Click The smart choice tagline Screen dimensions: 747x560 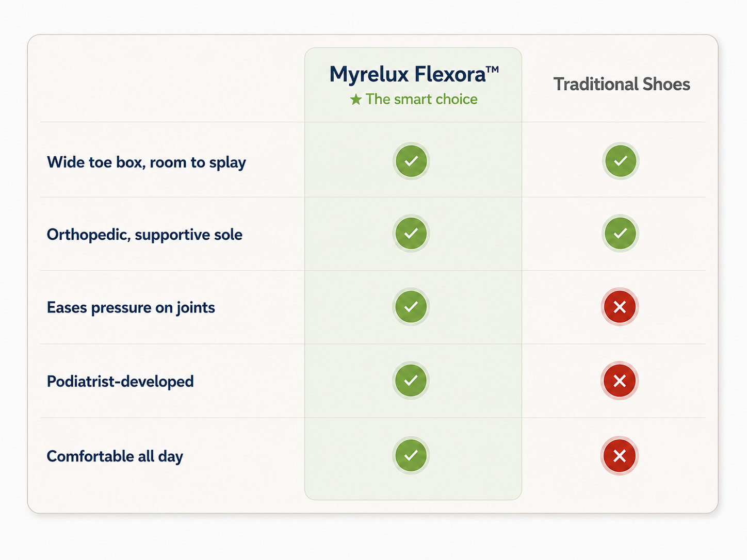(421, 99)
